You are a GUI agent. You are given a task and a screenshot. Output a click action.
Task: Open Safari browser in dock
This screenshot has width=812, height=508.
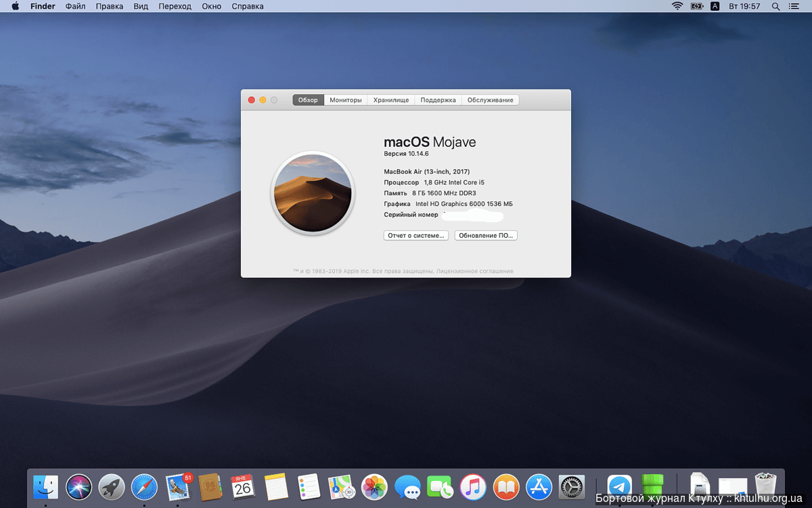pos(144,486)
